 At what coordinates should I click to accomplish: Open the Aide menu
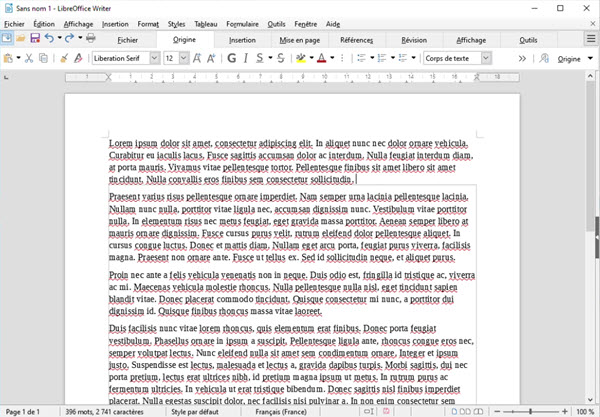pyautogui.click(x=333, y=24)
